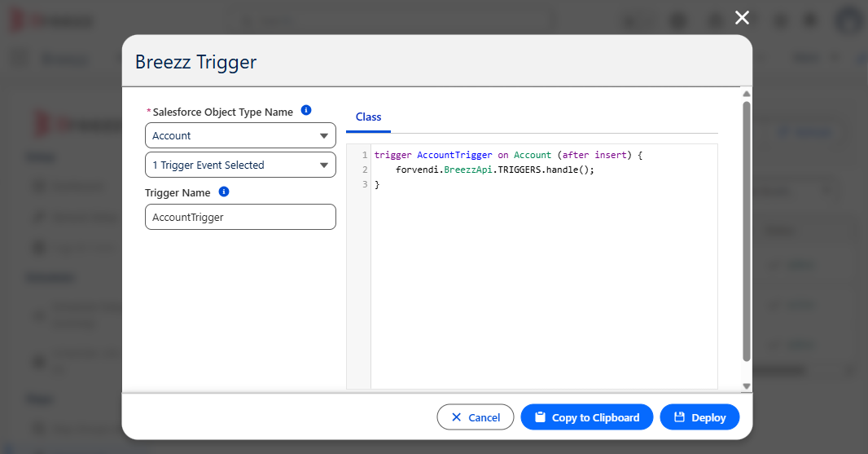Viewport: 868px width, 454px height.
Task: Click the modal scrollbar up arrow
Action: pos(746,94)
